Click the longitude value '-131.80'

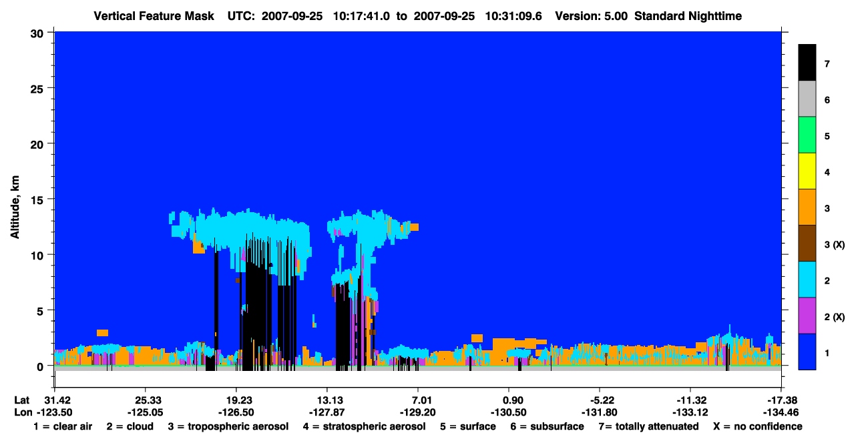(x=600, y=412)
